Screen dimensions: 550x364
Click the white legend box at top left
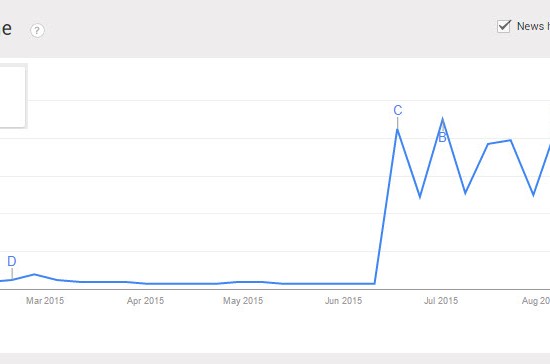pyautogui.click(x=13, y=96)
